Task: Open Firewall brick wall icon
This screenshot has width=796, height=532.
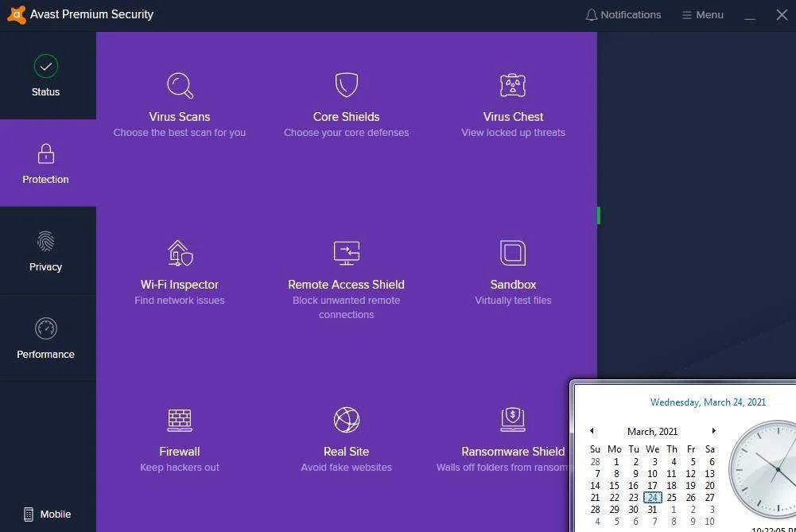Action: 180,420
